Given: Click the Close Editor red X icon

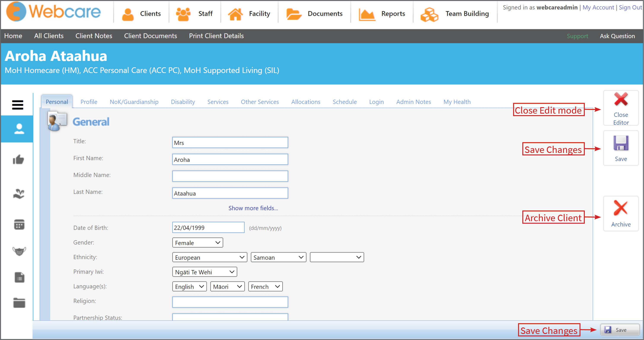Looking at the screenshot, I should pos(621,99).
